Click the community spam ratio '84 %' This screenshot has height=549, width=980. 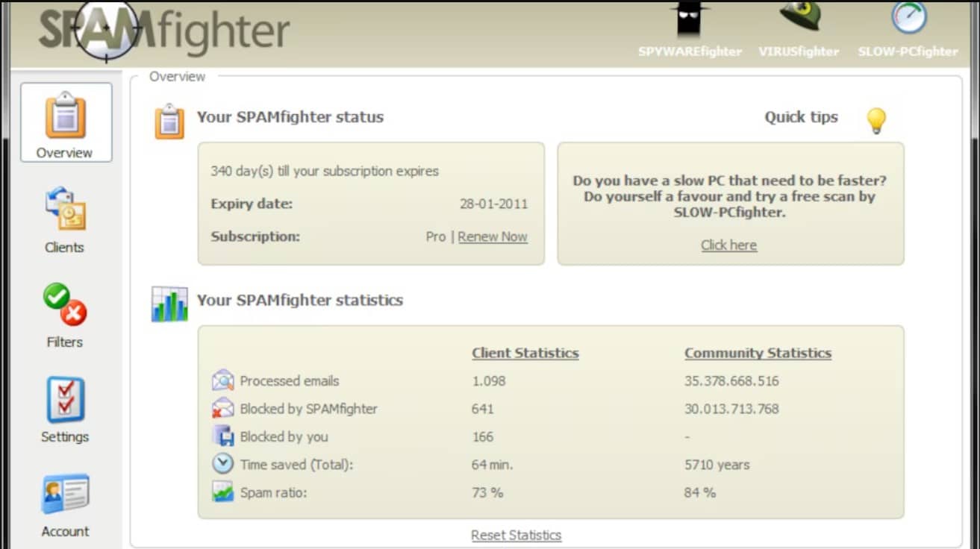[700, 492]
